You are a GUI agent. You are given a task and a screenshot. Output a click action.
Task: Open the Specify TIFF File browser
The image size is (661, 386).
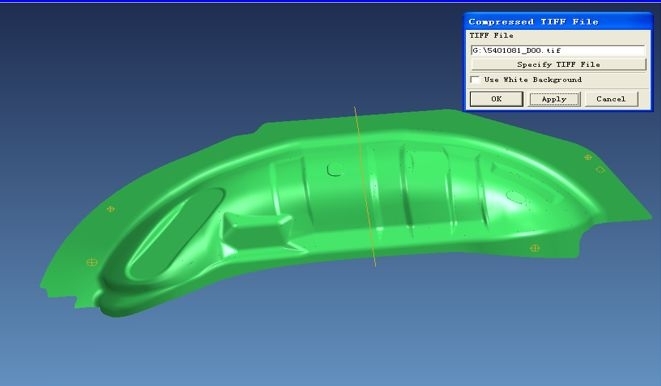(558, 64)
